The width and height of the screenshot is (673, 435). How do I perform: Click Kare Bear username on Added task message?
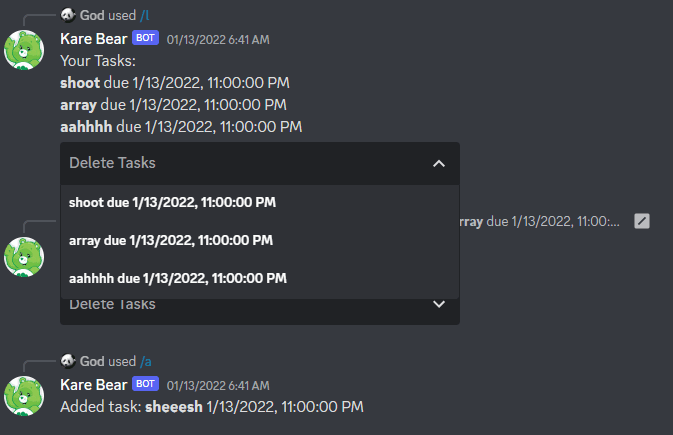click(94, 385)
